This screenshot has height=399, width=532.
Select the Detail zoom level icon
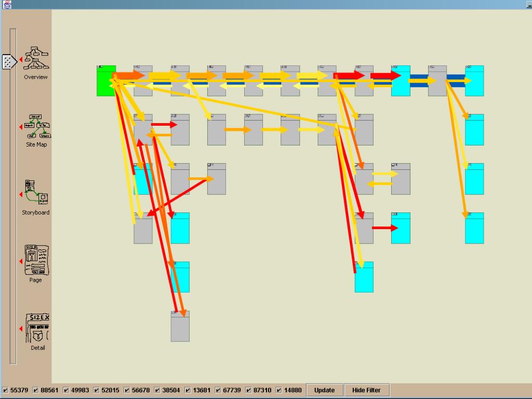pos(37,328)
